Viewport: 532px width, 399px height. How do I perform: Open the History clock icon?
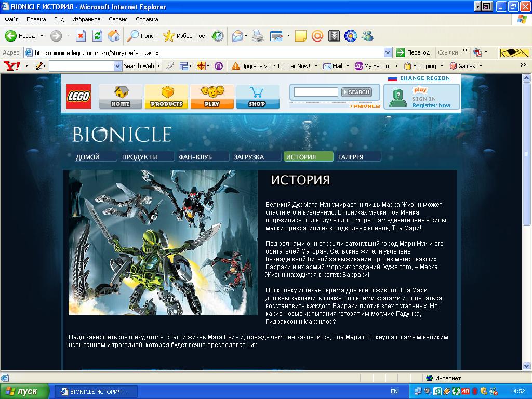[218, 36]
